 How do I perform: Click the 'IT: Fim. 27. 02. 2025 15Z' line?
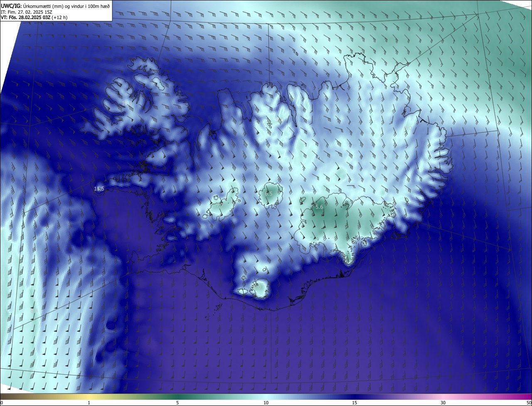(27, 12)
